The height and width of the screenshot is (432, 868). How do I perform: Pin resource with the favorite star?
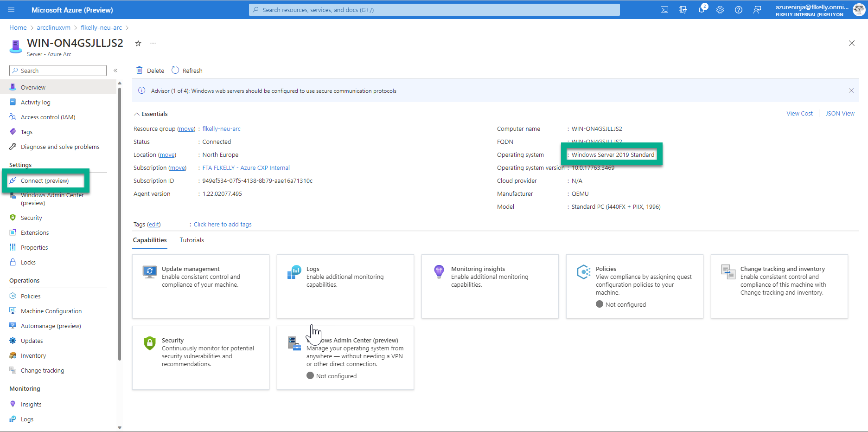[138, 43]
